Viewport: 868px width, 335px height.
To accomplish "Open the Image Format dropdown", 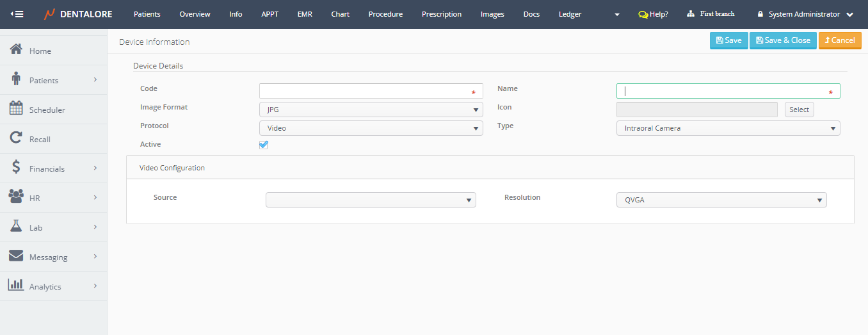I will click(x=371, y=110).
